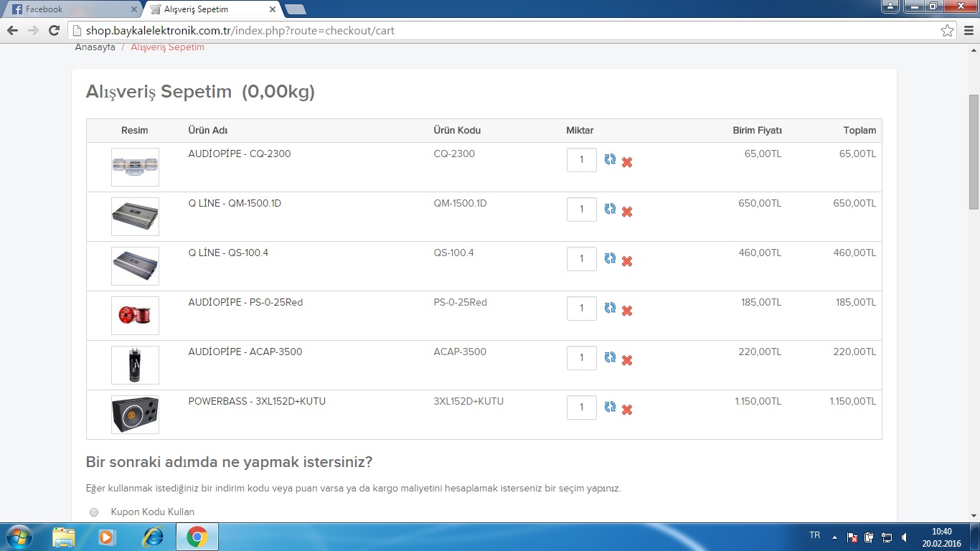Screen dimensions: 980x551
Task: Click quantity field for PS-0-25Red
Action: [582, 309]
